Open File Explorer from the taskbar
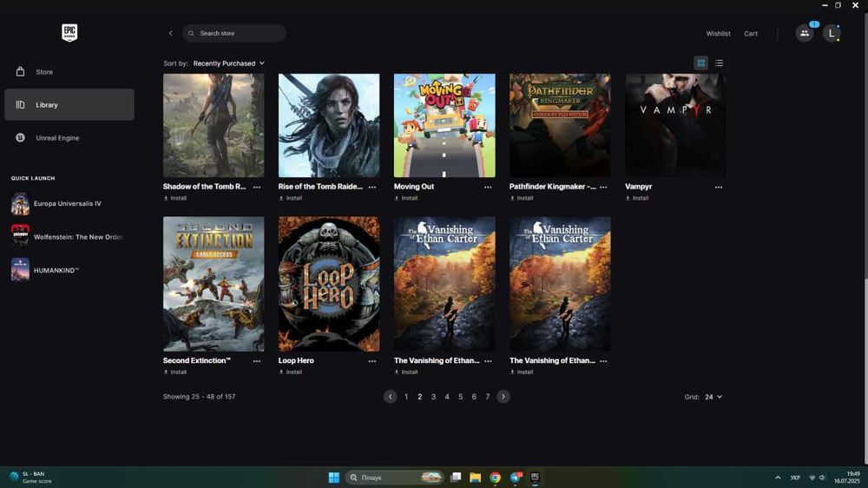 coord(475,478)
